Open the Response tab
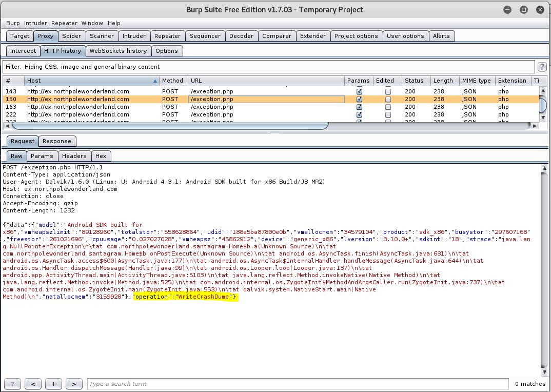Viewport: 551px width, 392px height. tap(56, 141)
